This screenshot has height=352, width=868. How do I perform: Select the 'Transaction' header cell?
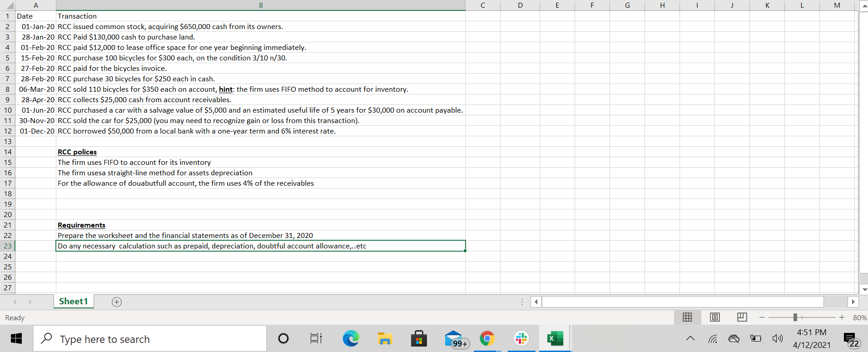pyautogui.click(x=261, y=16)
